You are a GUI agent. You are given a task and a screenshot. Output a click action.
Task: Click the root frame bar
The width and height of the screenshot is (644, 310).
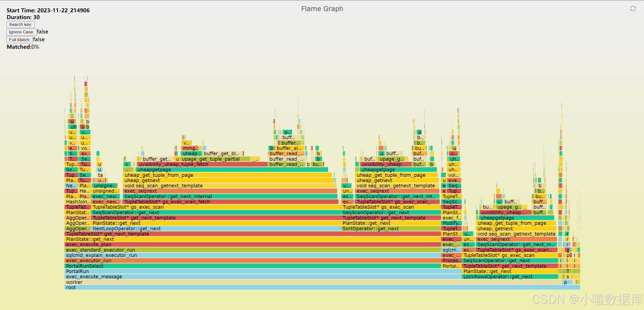(x=322, y=287)
